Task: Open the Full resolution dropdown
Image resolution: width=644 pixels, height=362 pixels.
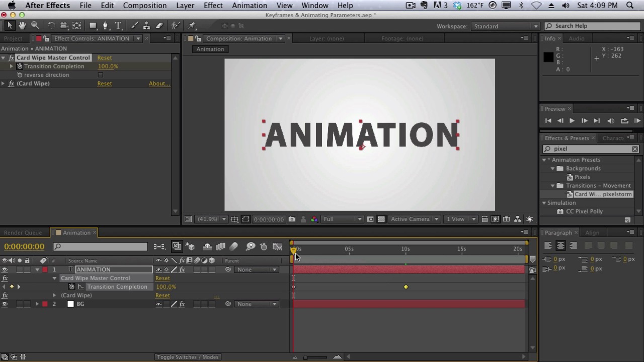Action: [x=343, y=219]
